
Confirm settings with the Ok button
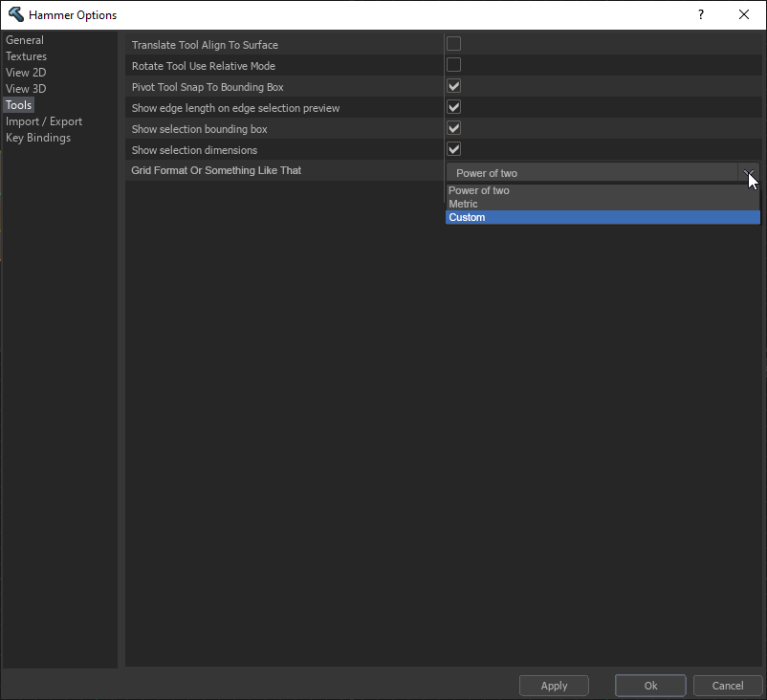click(650, 685)
